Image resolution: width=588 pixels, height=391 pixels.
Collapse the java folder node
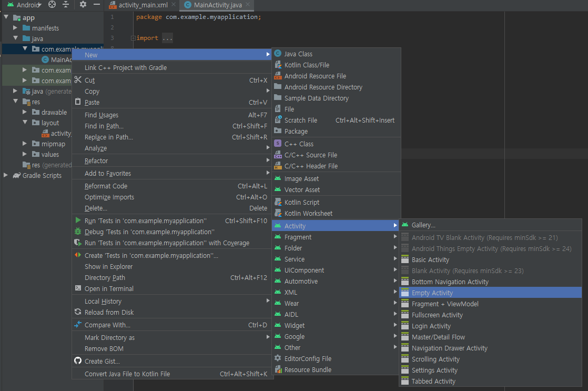coord(15,38)
